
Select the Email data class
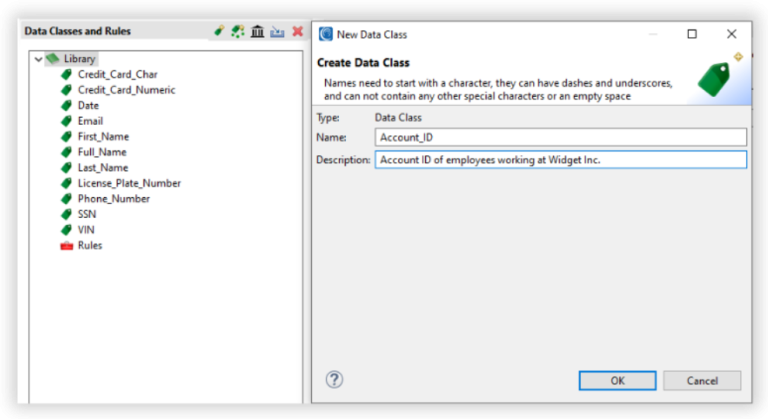tap(90, 121)
